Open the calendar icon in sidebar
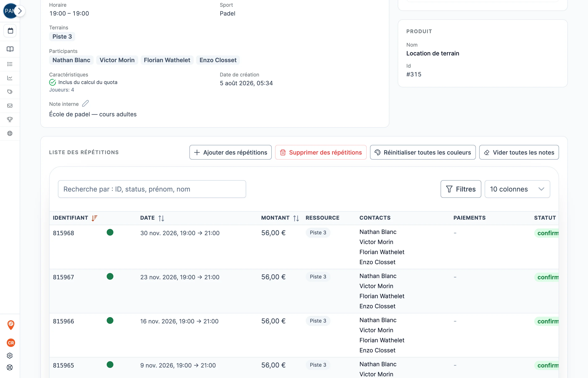The width and height of the screenshot is (588, 378). [10, 31]
